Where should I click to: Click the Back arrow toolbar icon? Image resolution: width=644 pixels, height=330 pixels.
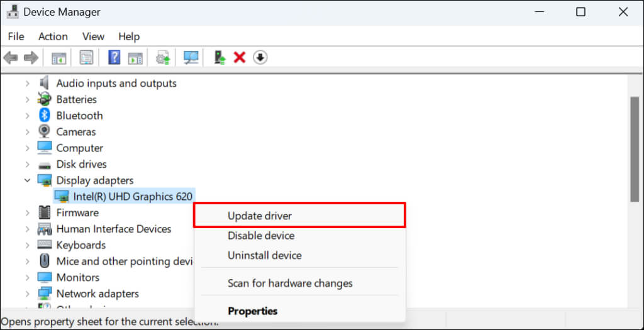(x=10, y=58)
